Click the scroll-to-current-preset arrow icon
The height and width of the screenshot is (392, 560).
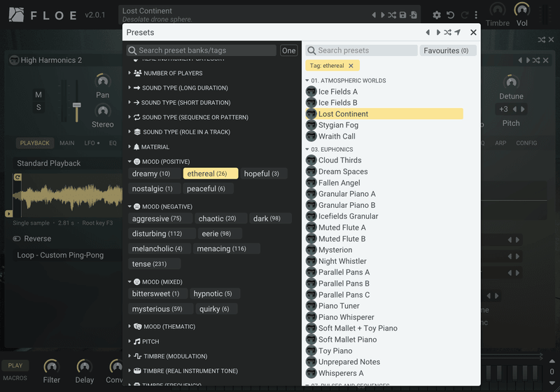[x=458, y=32]
